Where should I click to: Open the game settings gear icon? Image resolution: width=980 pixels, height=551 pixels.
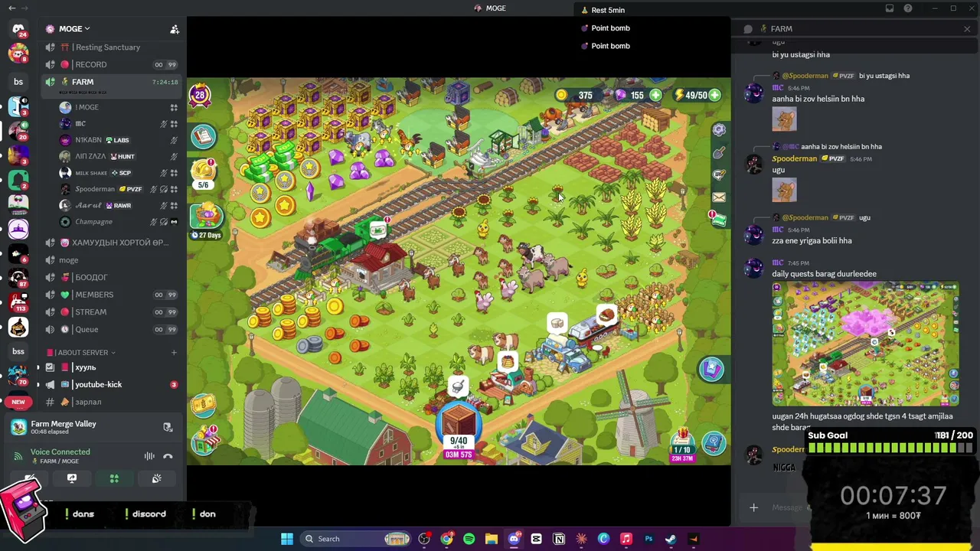pos(719,130)
